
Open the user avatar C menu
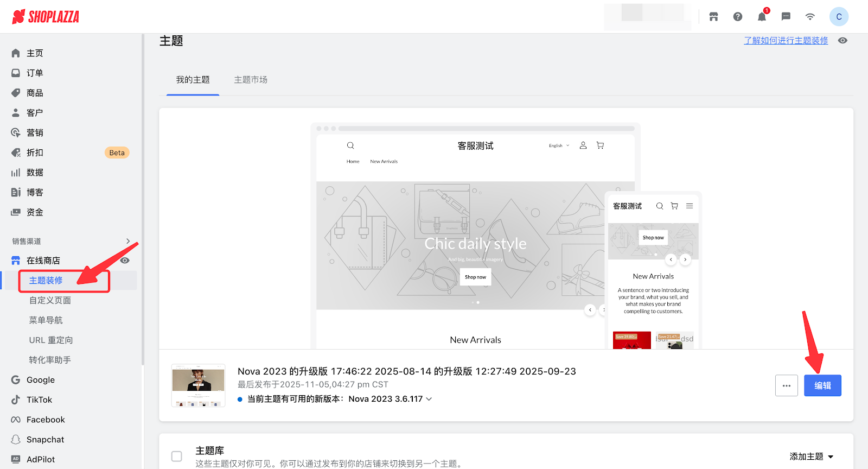coord(839,17)
